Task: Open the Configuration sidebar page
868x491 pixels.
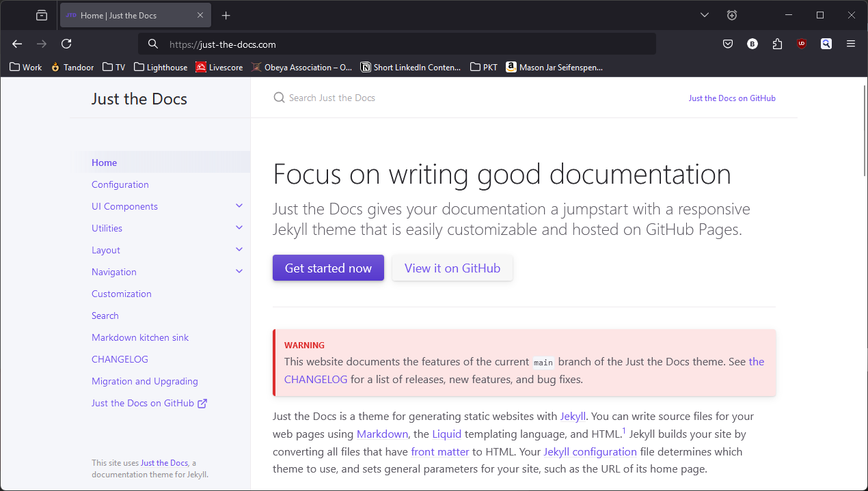Action: tap(120, 184)
